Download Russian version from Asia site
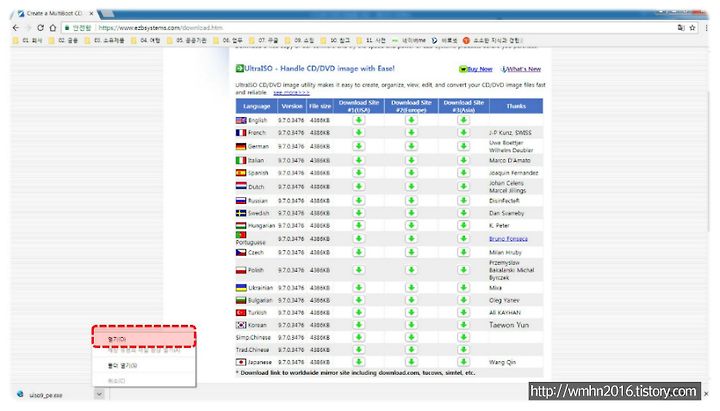This screenshot has width=720, height=411. (x=463, y=201)
